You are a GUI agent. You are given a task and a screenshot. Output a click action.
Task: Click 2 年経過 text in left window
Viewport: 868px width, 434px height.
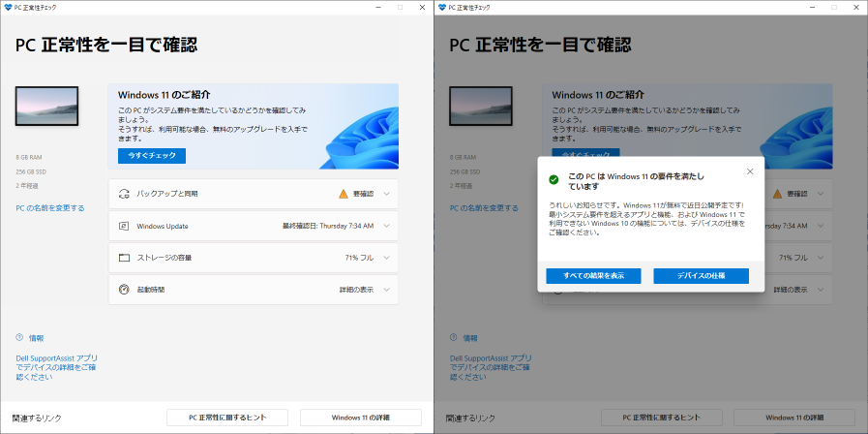tap(27, 186)
